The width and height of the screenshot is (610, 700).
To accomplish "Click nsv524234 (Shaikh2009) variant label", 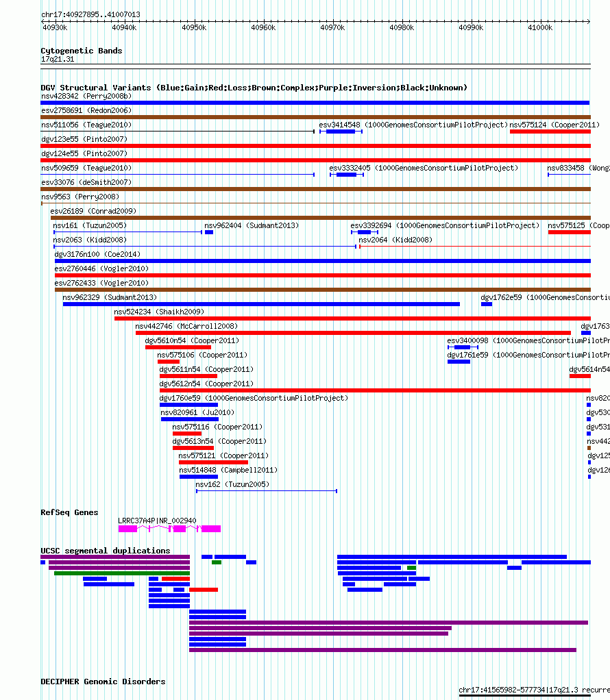I will pyautogui.click(x=158, y=312).
